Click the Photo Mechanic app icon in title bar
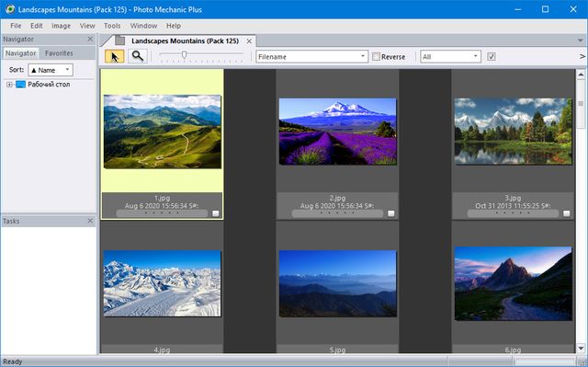Viewport: 588px width, 367px height. click(x=10, y=9)
